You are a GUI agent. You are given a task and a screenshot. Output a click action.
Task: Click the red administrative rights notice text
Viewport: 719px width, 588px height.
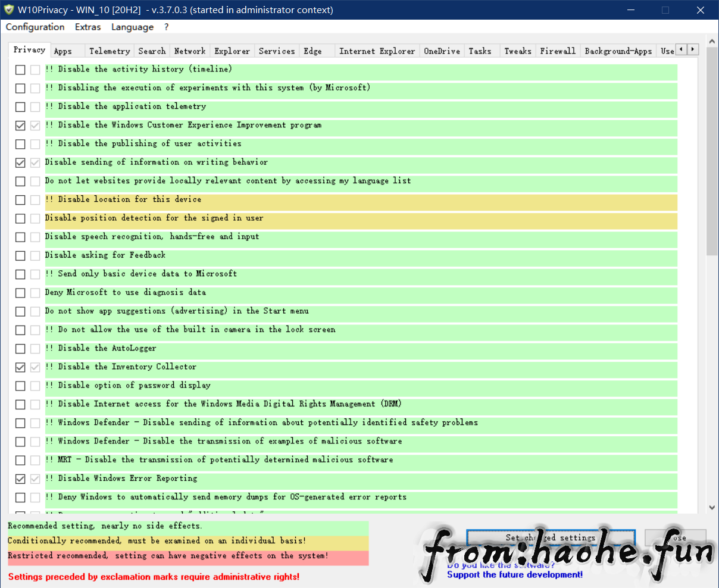[x=154, y=577]
